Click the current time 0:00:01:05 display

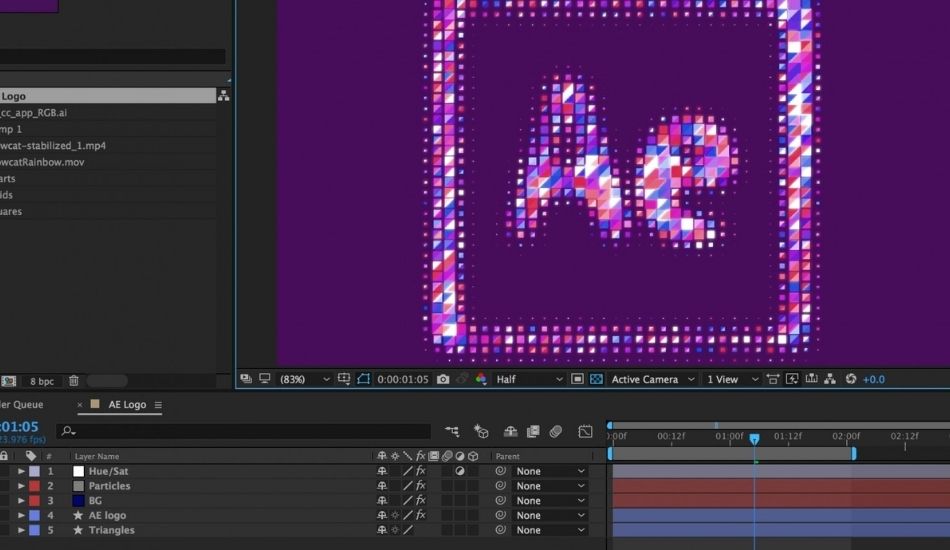tap(403, 380)
